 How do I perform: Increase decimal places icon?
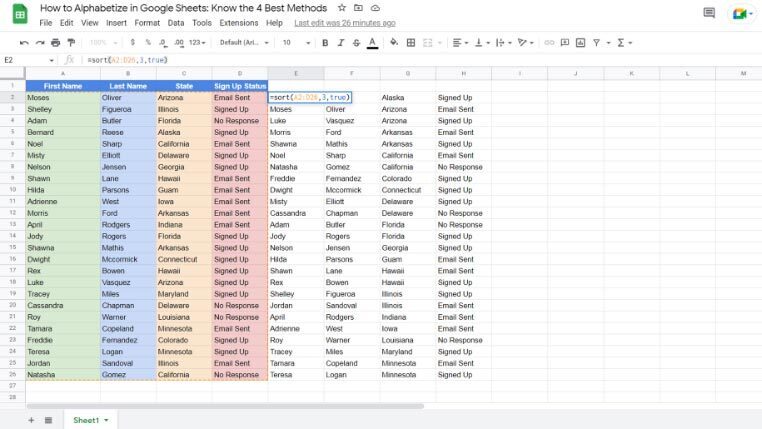179,43
